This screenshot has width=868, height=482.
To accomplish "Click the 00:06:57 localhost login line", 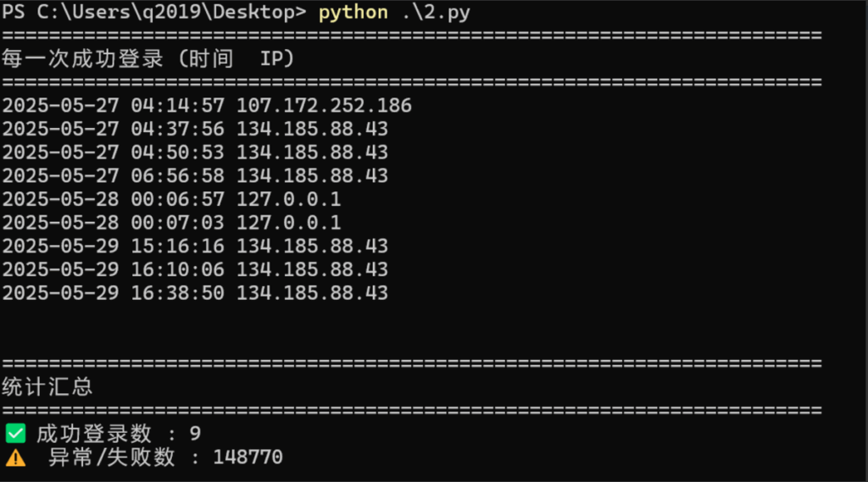I will point(171,199).
